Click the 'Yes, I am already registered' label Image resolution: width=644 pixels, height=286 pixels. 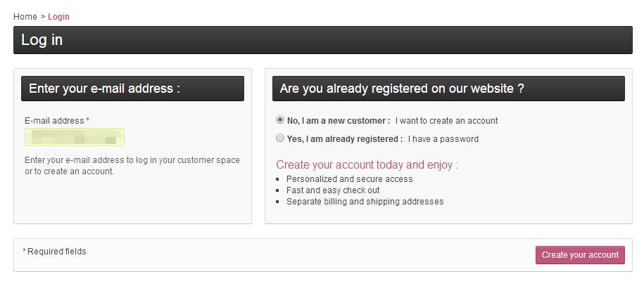pyautogui.click(x=345, y=139)
